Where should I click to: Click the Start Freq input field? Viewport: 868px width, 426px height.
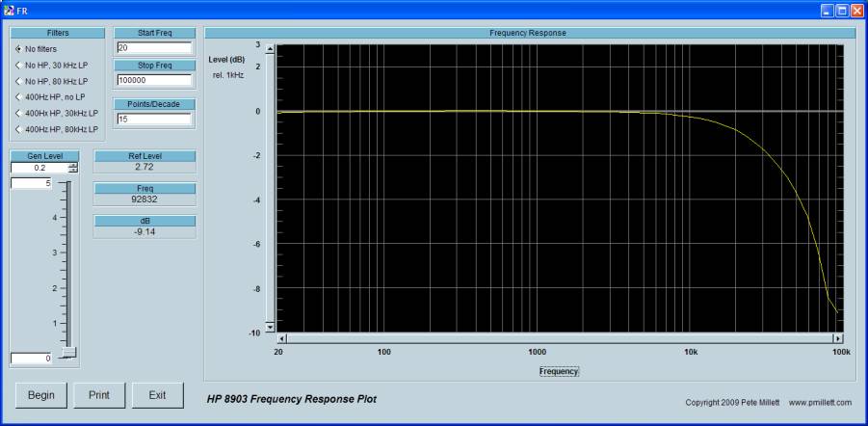coord(153,47)
